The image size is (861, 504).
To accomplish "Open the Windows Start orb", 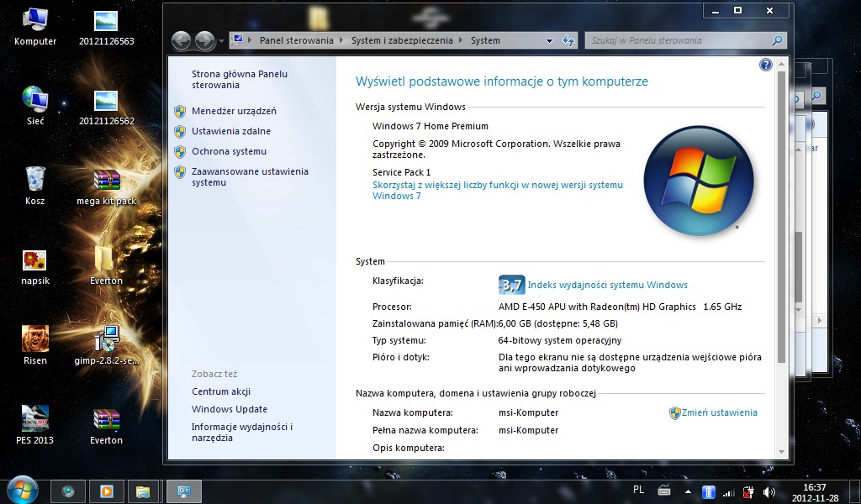I will [22, 490].
